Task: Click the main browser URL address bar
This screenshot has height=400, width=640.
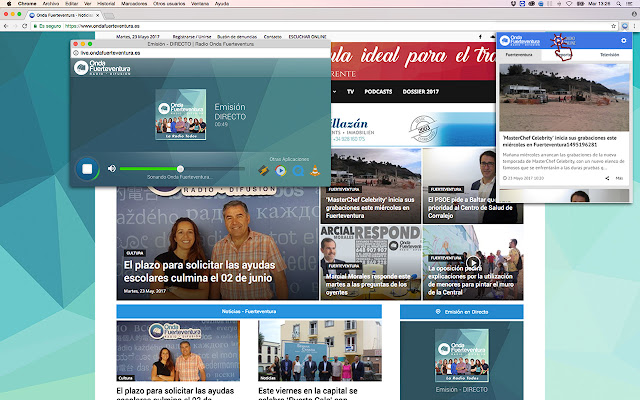Action: [x=324, y=26]
